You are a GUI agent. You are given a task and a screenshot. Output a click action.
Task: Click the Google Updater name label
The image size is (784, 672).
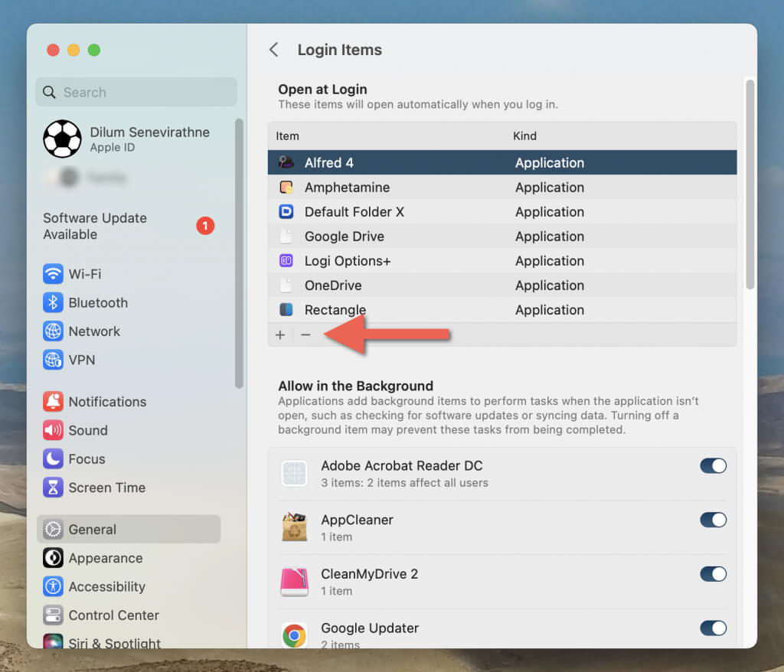coord(370,628)
